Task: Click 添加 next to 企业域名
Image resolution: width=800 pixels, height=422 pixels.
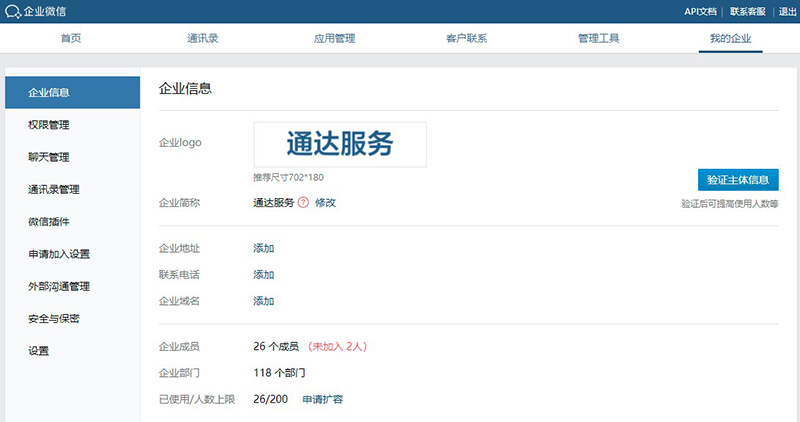Action: pos(264,301)
